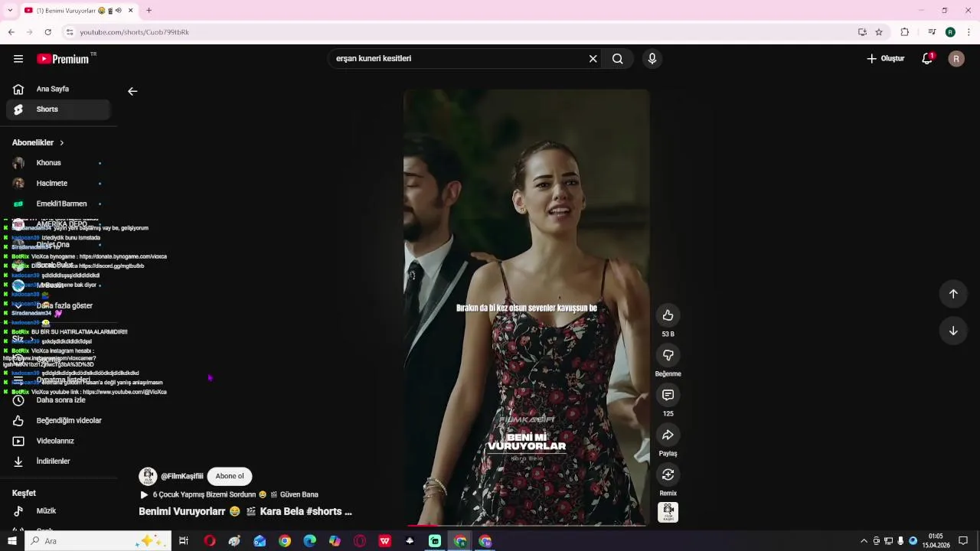Bookmark this page with star icon
This screenshot has width=980, height=551.
879,32
